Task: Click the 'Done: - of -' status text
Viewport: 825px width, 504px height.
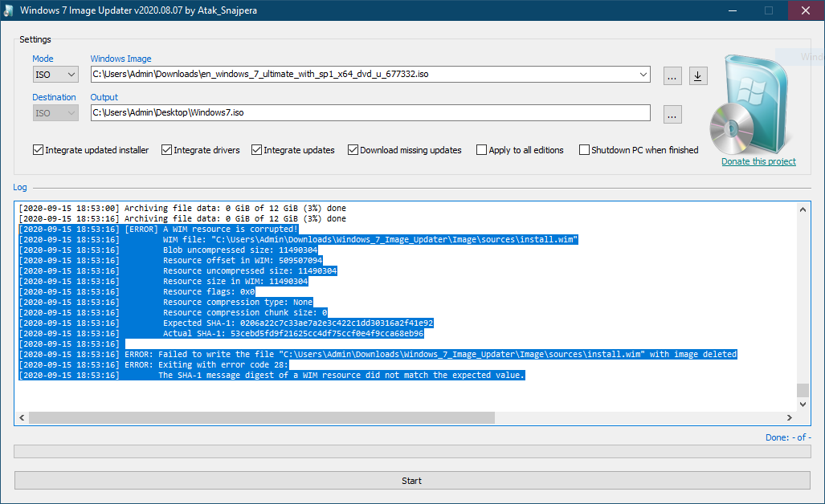Action: tap(788, 437)
